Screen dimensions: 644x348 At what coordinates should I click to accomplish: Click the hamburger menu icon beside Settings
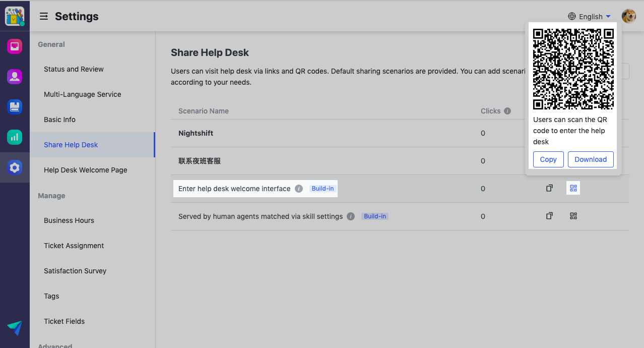click(x=44, y=17)
